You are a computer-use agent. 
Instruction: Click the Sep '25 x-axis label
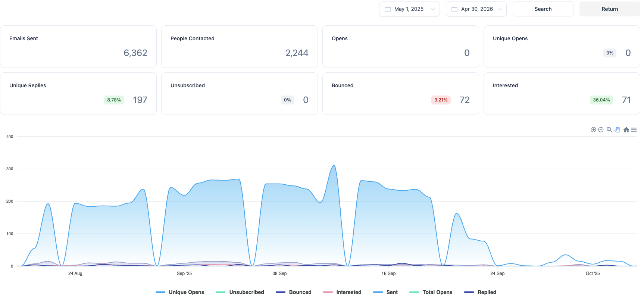click(x=184, y=273)
